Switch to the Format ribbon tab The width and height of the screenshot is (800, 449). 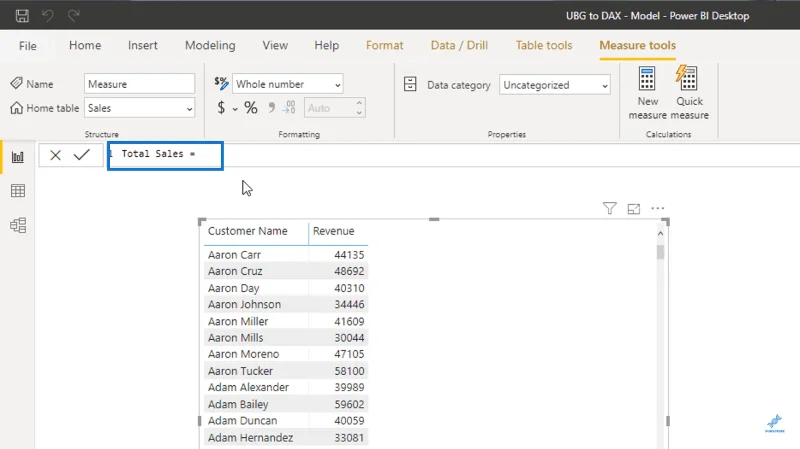[385, 45]
